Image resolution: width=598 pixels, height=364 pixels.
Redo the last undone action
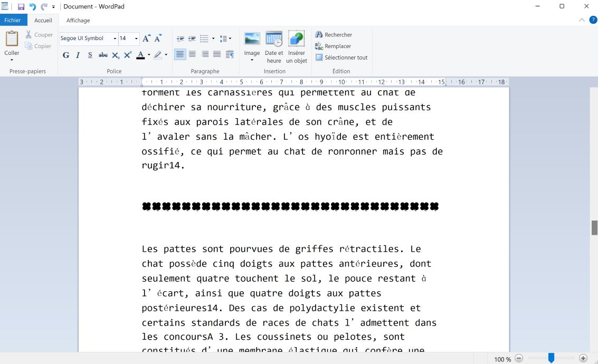point(44,6)
